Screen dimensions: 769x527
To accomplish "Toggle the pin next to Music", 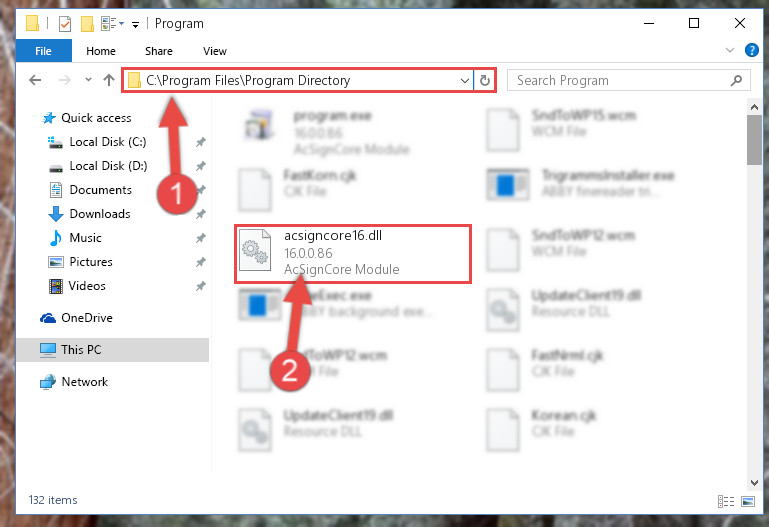I will click(x=200, y=238).
